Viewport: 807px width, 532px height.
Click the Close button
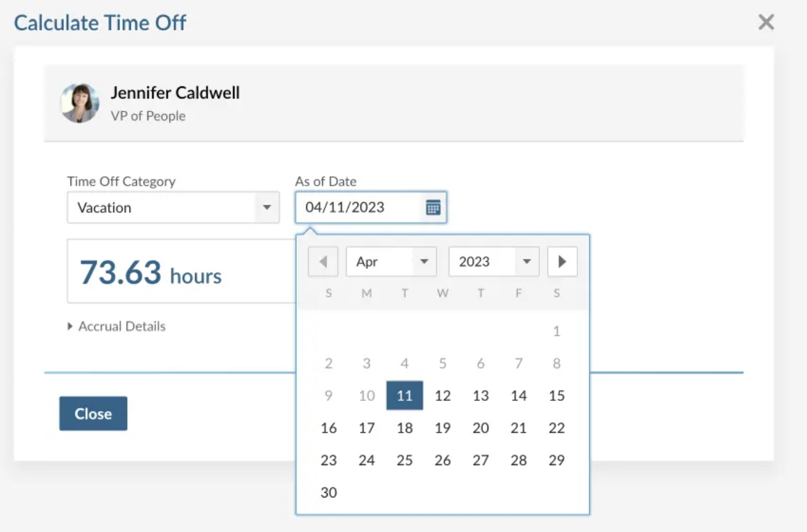click(93, 413)
